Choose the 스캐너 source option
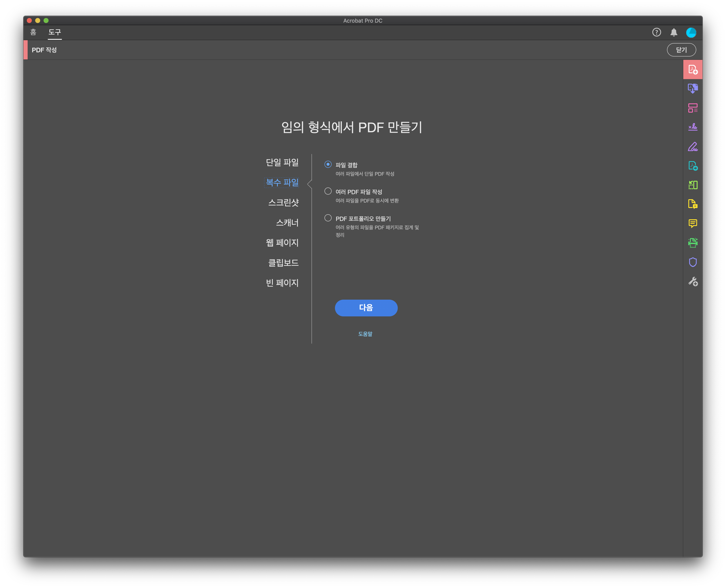This screenshot has height=588, width=726. point(287,223)
